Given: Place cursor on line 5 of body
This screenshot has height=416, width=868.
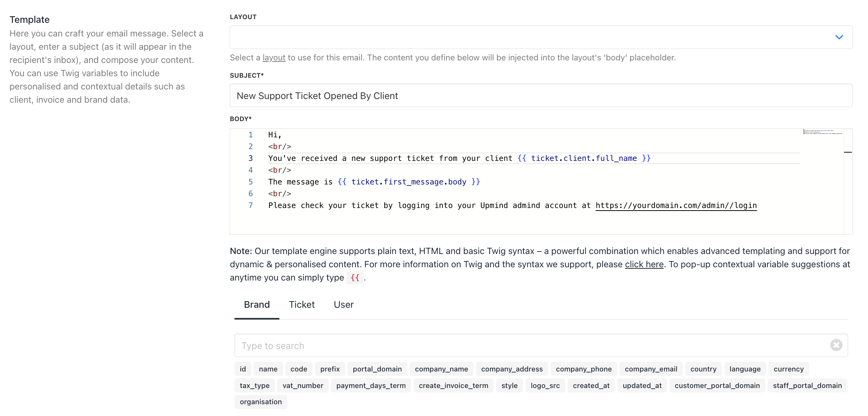Looking at the screenshot, I should 374,182.
